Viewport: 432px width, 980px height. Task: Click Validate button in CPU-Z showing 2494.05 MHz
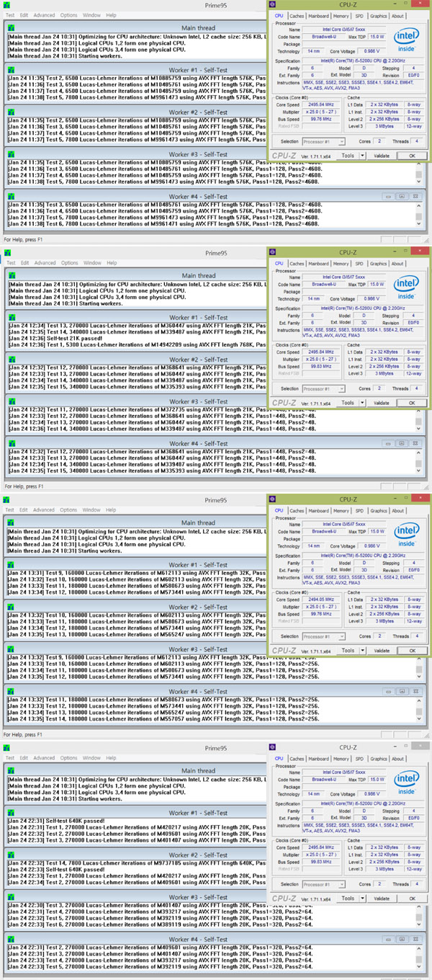point(382,651)
